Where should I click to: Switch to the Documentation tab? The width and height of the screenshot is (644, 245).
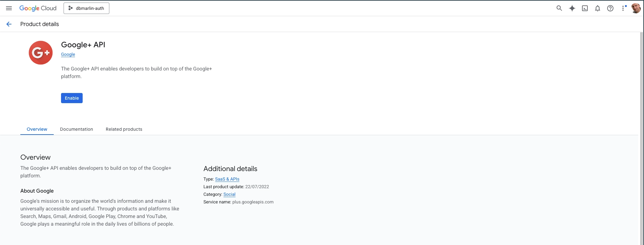[x=77, y=129]
